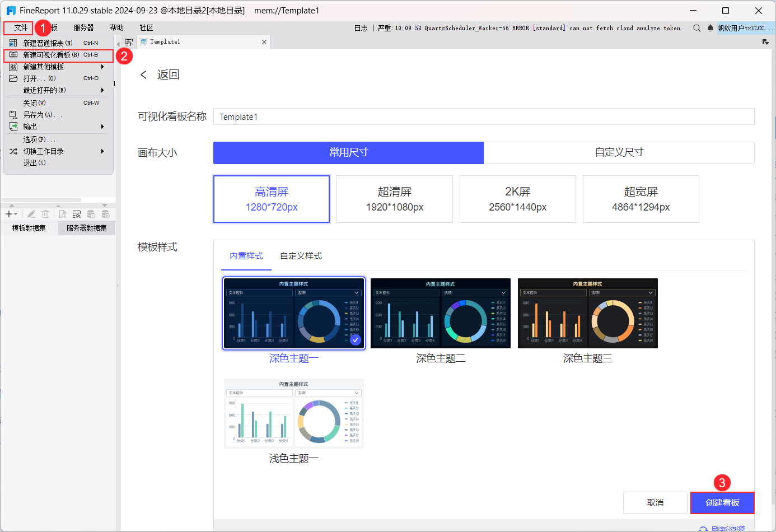Switch to the 内置样式 tab
The height and width of the screenshot is (532, 776).
pyautogui.click(x=246, y=256)
